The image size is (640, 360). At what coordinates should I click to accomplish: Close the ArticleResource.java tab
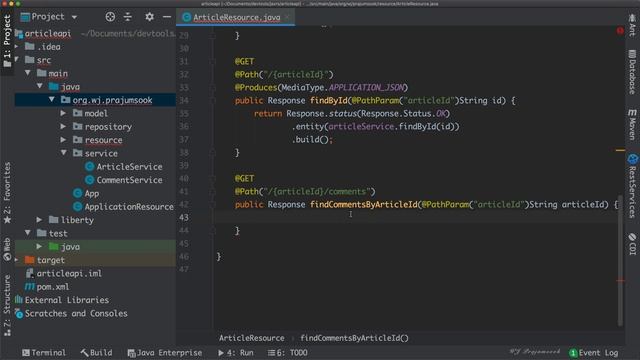point(287,17)
